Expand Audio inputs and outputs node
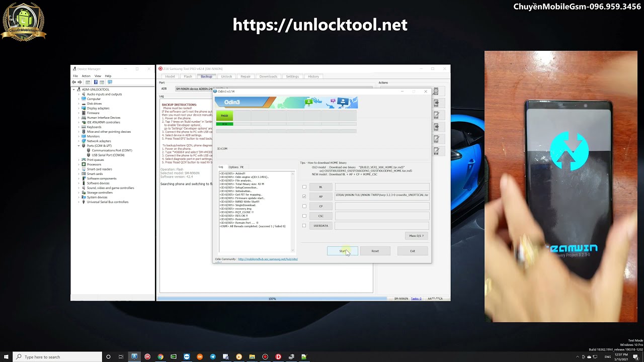Viewport: 644px width, 362px height. (x=79, y=94)
